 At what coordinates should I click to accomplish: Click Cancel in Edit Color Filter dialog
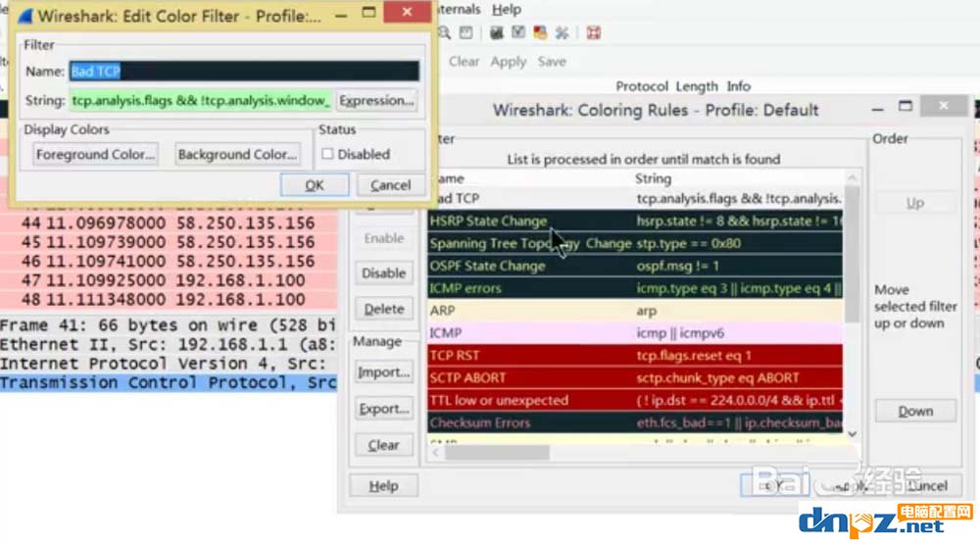pyautogui.click(x=391, y=185)
